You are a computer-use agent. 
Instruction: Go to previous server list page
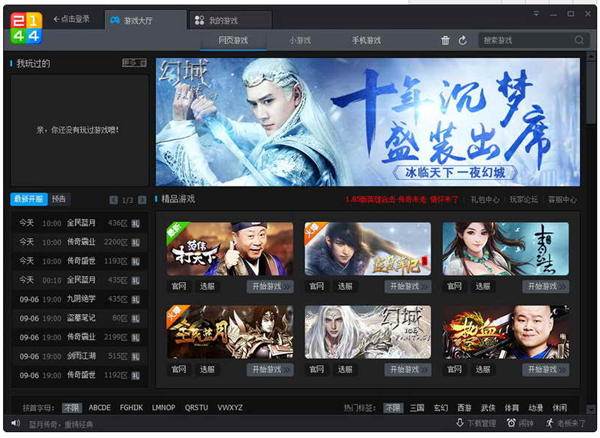click(113, 200)
